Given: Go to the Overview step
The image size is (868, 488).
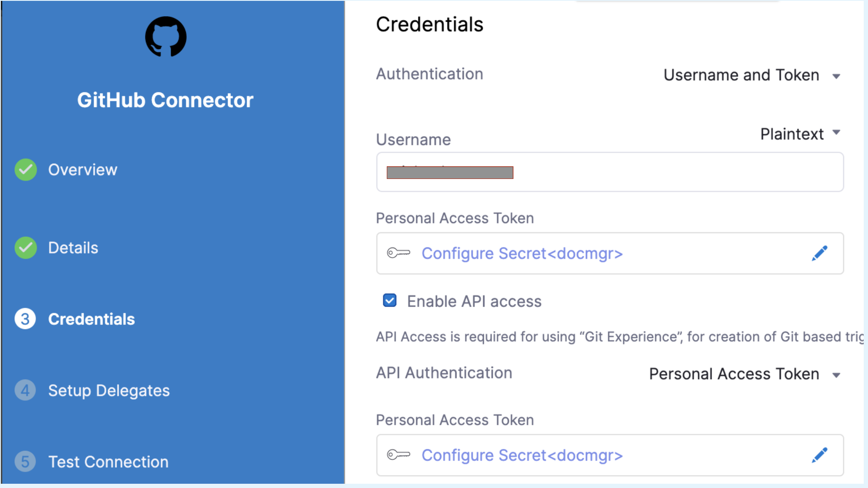Looking at the screenshot, I should (x=83, y=170).
